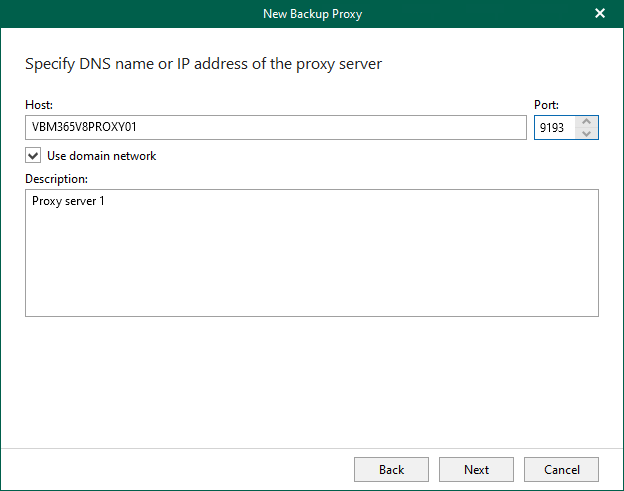Decrease the port number with down arrow
The width and height of the screenshot is (624, 491).
tap(587, 133)
